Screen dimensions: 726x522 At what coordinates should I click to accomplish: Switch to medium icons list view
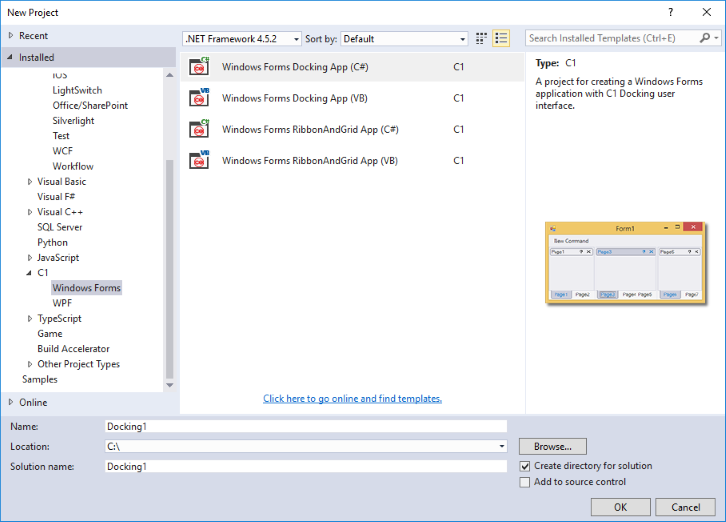(501, 38)
